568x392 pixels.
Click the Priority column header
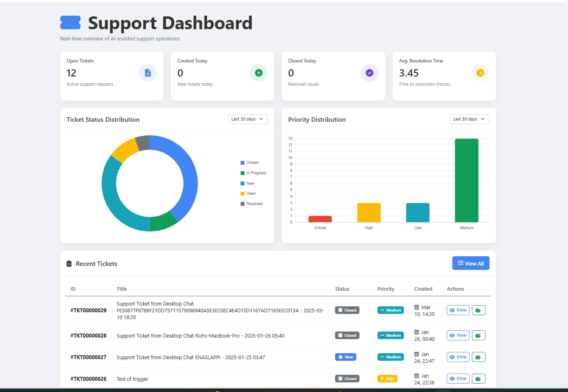386,289
